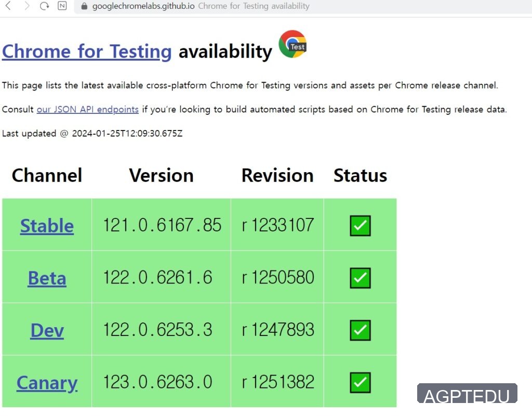Click the browser back arrow
Image resolution: width=532 pixels, height=416 pixels.
8,6
